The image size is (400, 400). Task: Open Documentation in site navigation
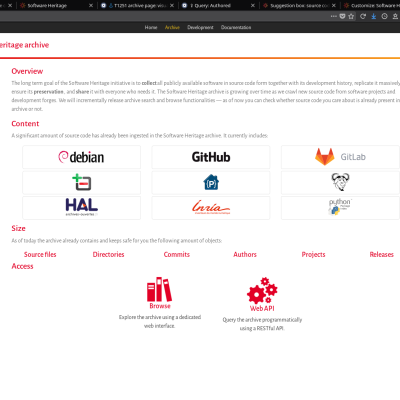(236, 27)
